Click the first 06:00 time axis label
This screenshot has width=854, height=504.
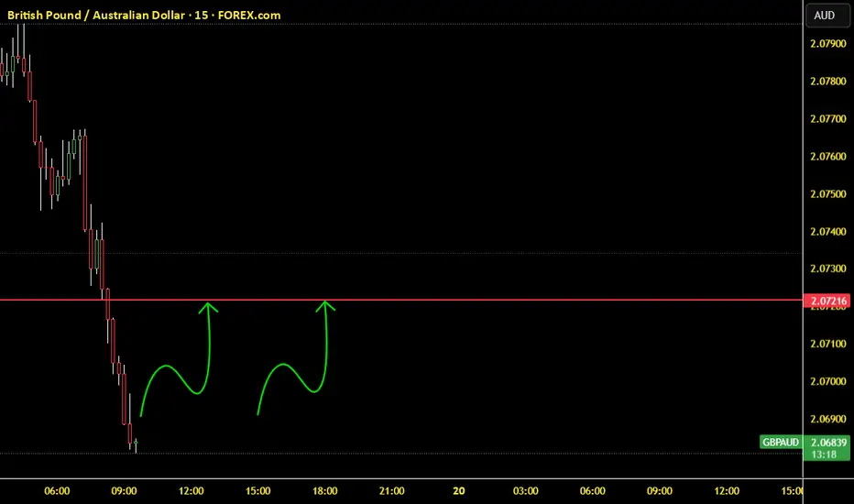click(x=57, y=491)
